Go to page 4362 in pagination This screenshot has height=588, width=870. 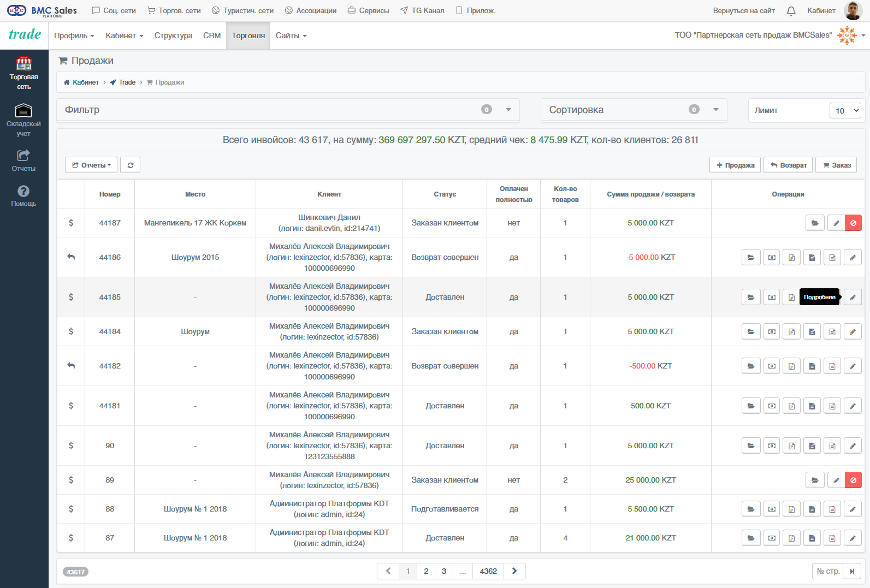[x=488, y=571]
